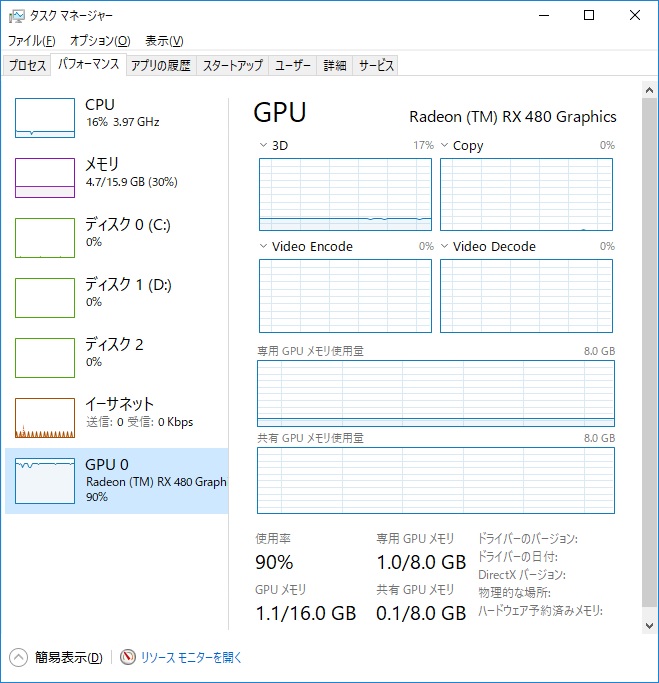Select the CPU usage graph thumbnail
The width and height of the screenshot is (659, 683).
pyautogui.click(x=45, y=118)
